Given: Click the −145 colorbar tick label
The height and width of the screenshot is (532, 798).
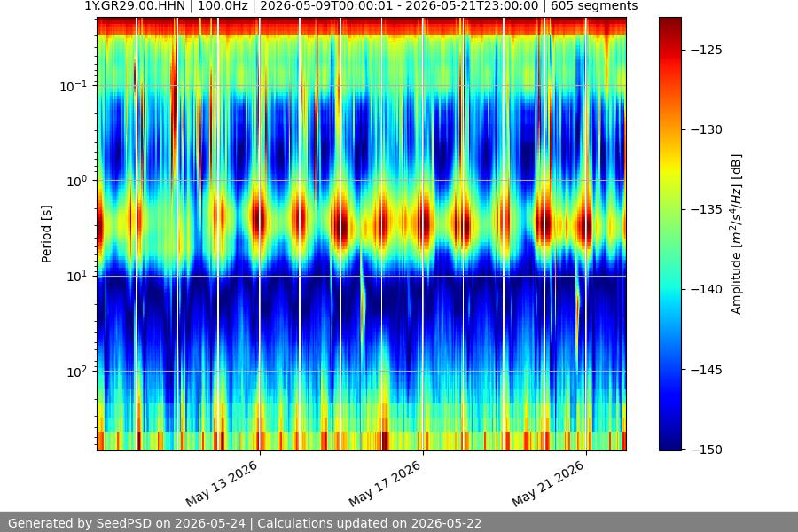Looking at the screenshot, I should [707, 370].
